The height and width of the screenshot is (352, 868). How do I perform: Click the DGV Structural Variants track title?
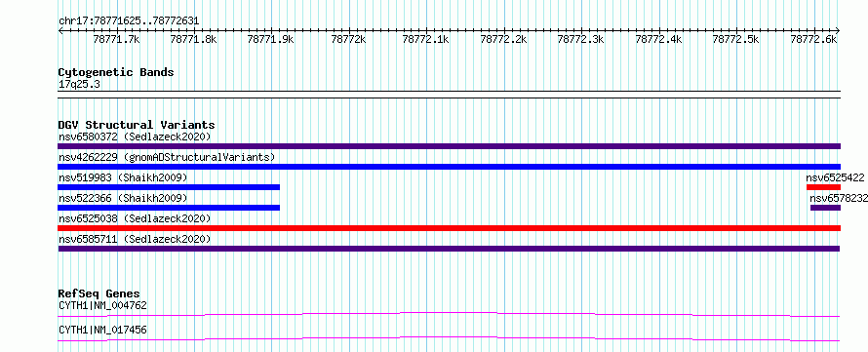[x=137, y=125]
